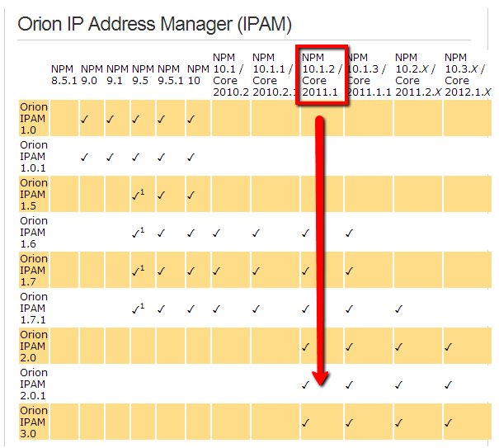Image resolution: width=499 pixels, height=448 pixels.
Task: Click IPAM 1.7.1 checkmark under NPM 10.1
Action: pyautogui.click(x=217, y=309)
